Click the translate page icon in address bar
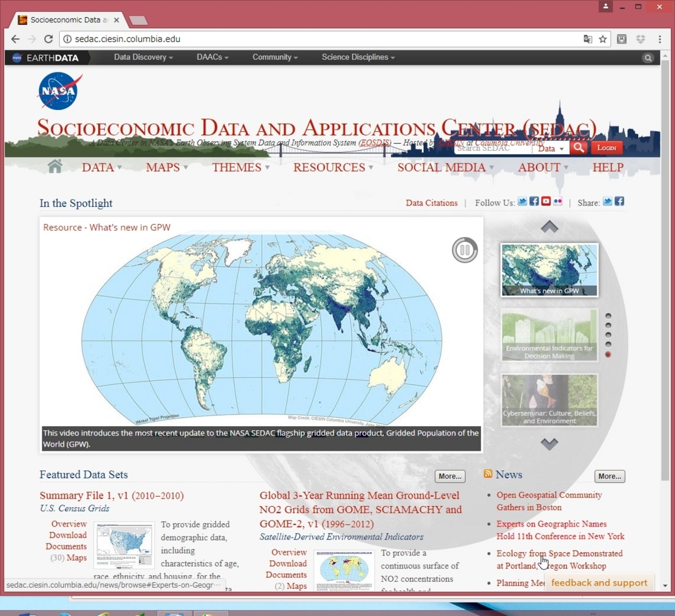The height and width of the screenshot is (616, 675). pyautogui.click(x=587, y=39)
